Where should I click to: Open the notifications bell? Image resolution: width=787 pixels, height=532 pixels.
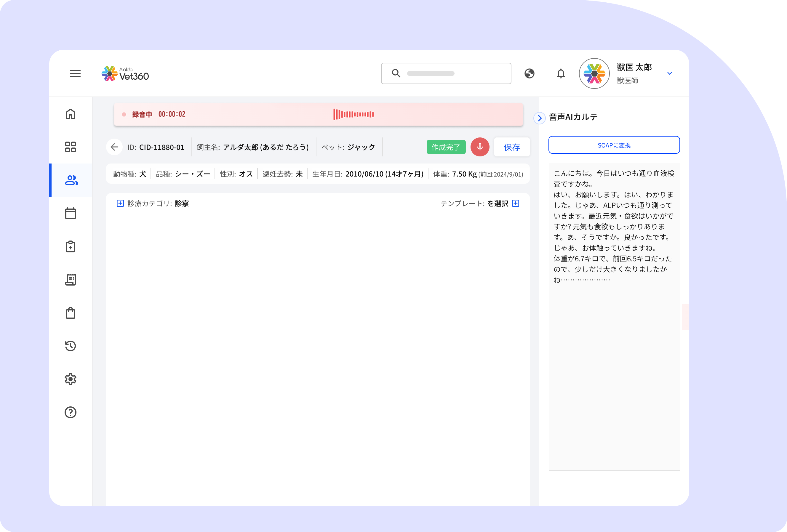click(561, 73)
